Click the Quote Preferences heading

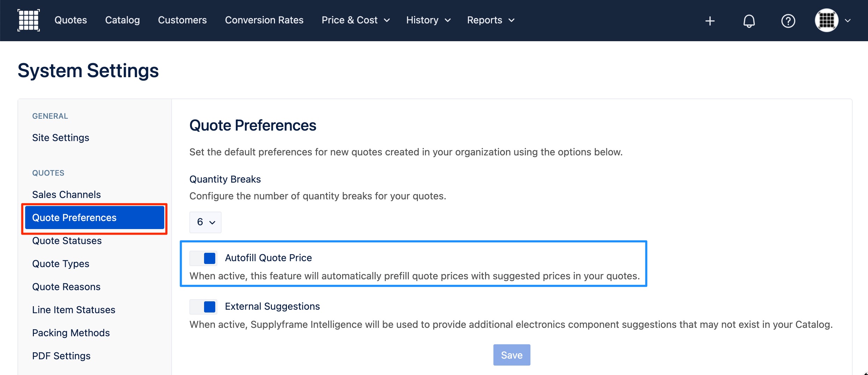pos(253,125)
